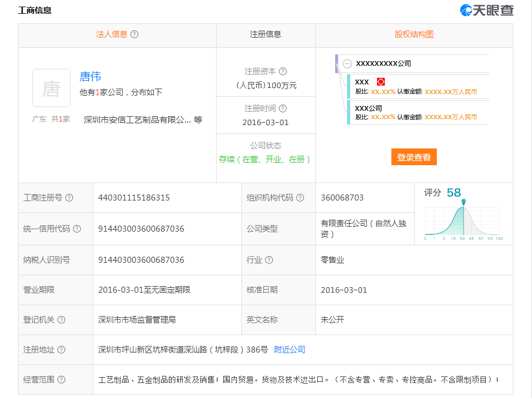The height and width of the screenshot is (398, 532).
Task: Click the help icon beside 注册时间
Action: [283, 108]
